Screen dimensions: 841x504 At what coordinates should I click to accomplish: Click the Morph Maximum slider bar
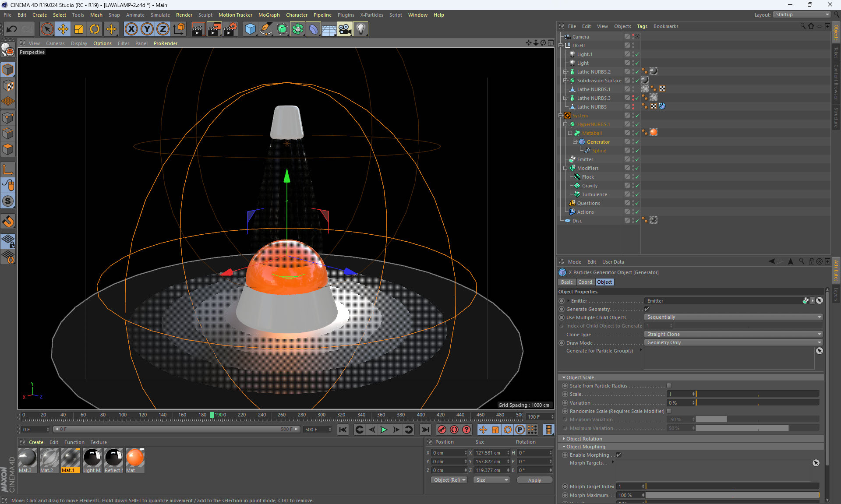click(731, 495)
